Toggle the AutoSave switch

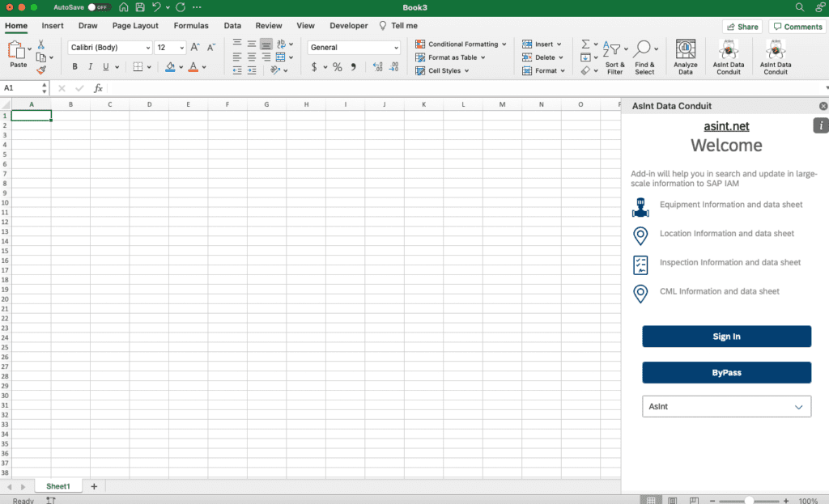(x=99, y=7)
